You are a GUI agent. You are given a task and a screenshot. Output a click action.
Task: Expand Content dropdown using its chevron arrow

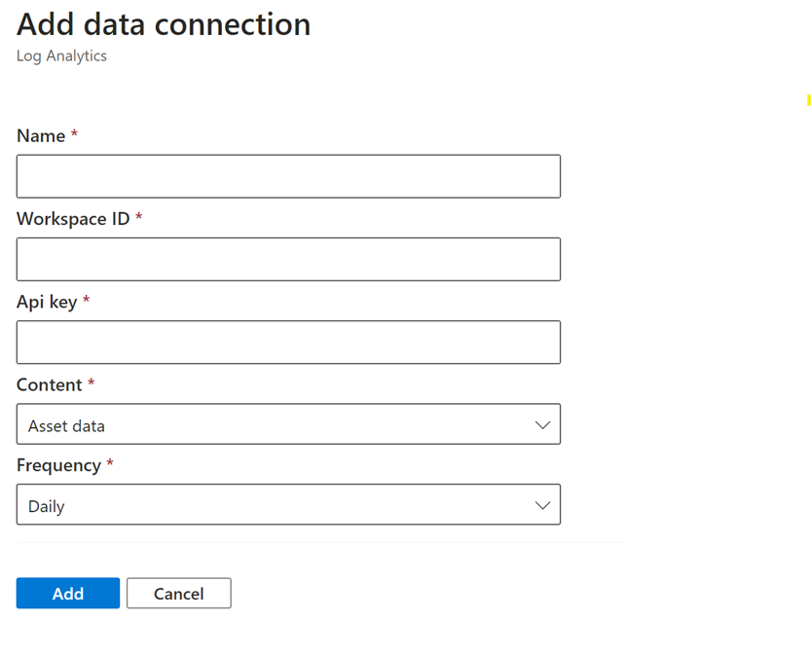click(542, 425)
